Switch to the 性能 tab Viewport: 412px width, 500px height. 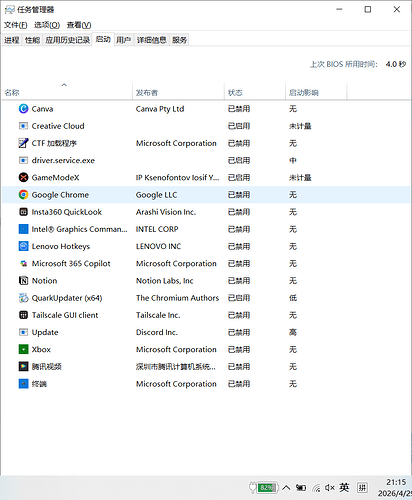click(x=32, y=40)
